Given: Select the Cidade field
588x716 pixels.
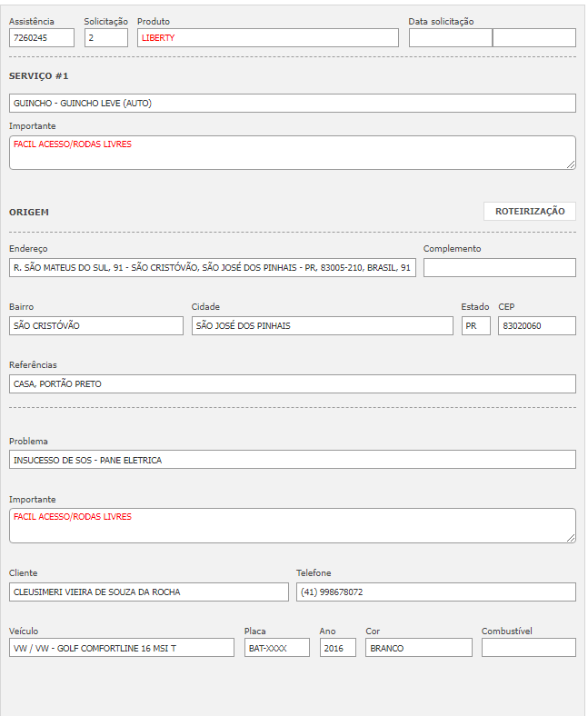Looking at the screenshot, I should tap(322, 326).
